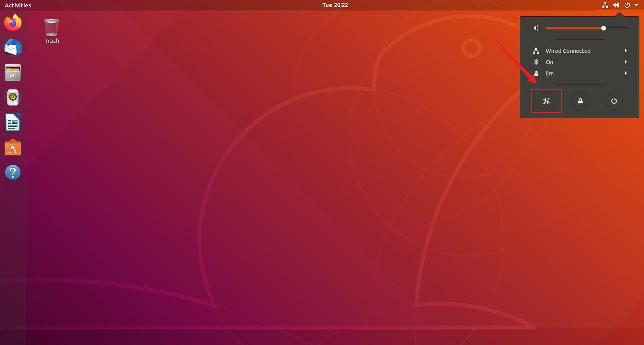The image size is (644, 345).
Task: Open the Files manager in the dock
Action: (13, 73)
